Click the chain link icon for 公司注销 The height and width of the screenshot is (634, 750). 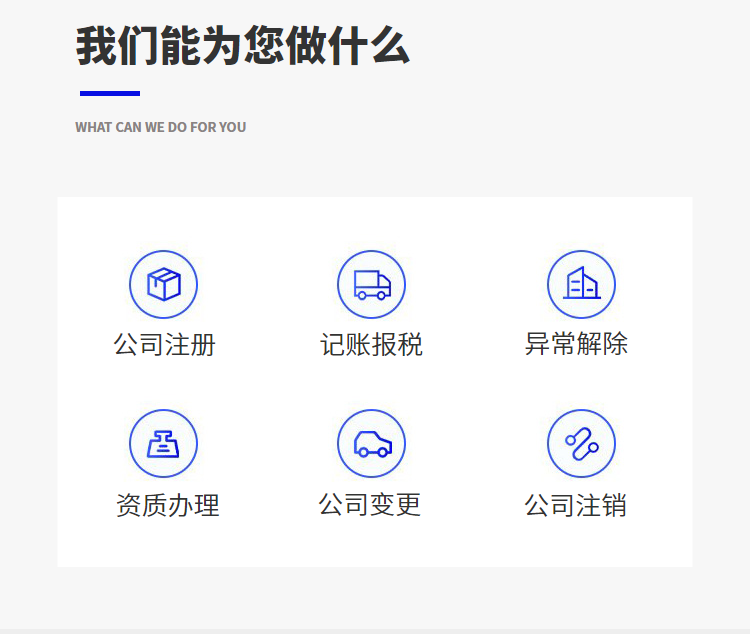[x=581, y=444]
